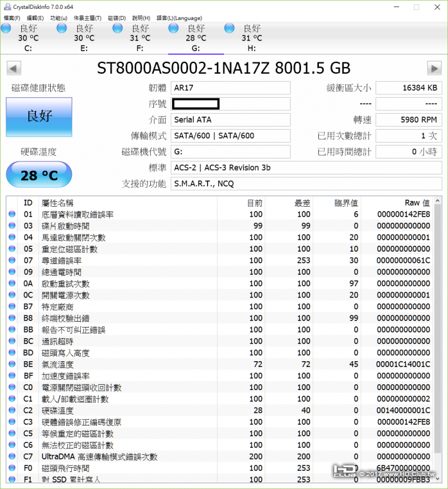The height and width of the screenshot is (489, 448).
Task: Click the power on count 1 次 value
Action: pyautogui.click(x=409, y=136)
